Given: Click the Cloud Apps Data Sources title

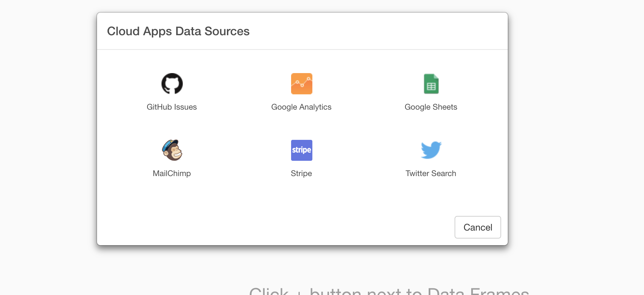Looking at the screenshot, I should tap(178, 31).
